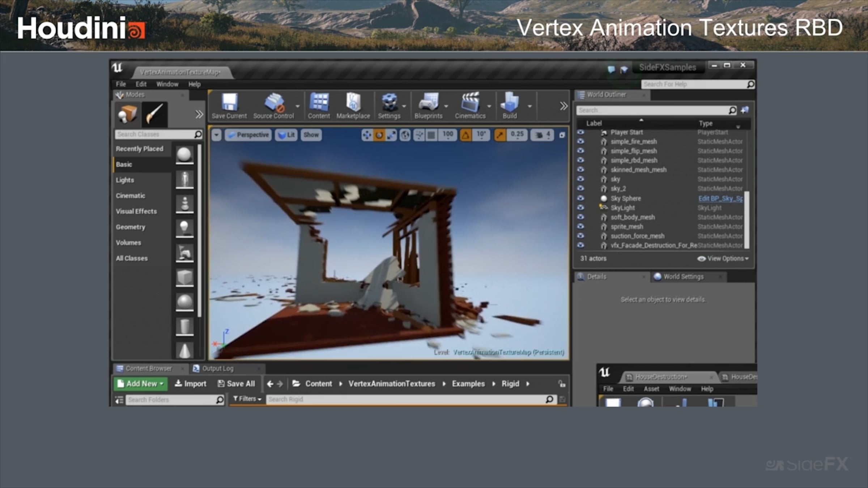
Task: Open the Edit menu in main editor
Action: tap(141, 84)
